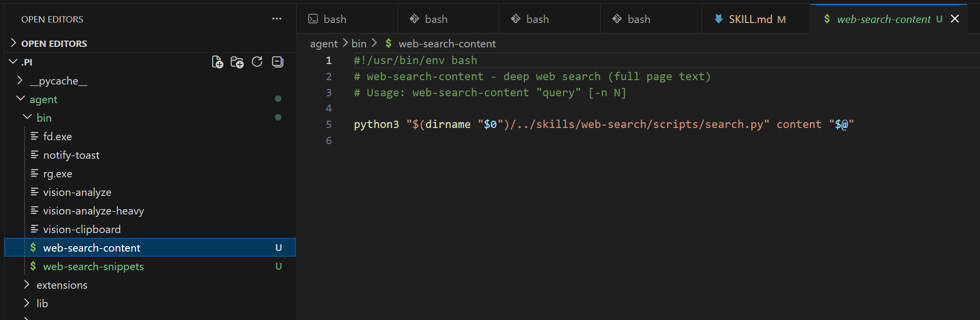
Task: Click line number 1 in the gutter
Action: [x=329, y=61]
